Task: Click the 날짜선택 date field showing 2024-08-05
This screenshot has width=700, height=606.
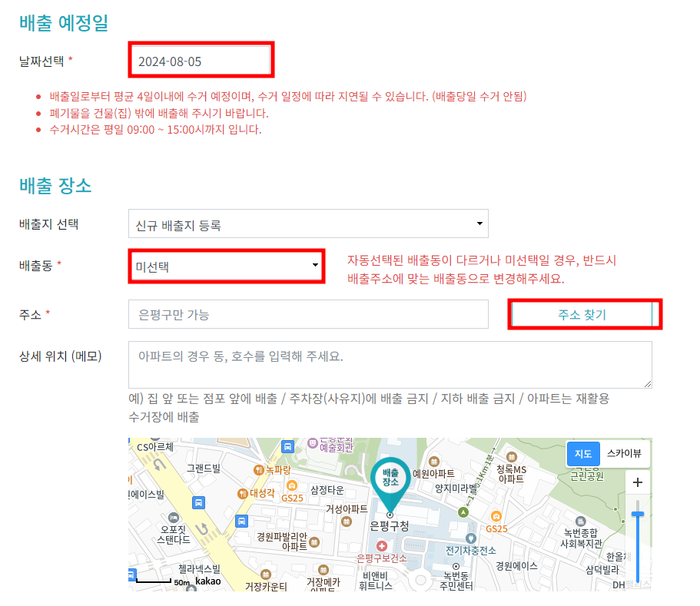Action: (x=201, y=59)
